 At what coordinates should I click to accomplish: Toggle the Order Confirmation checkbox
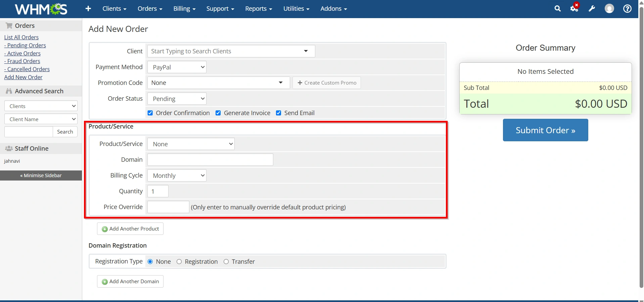click(150, 113)
